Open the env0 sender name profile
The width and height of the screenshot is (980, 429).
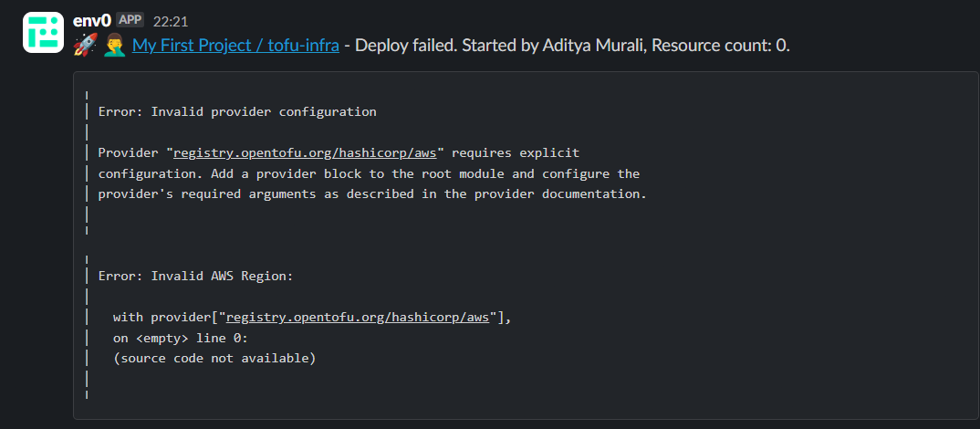pos(91,21)
